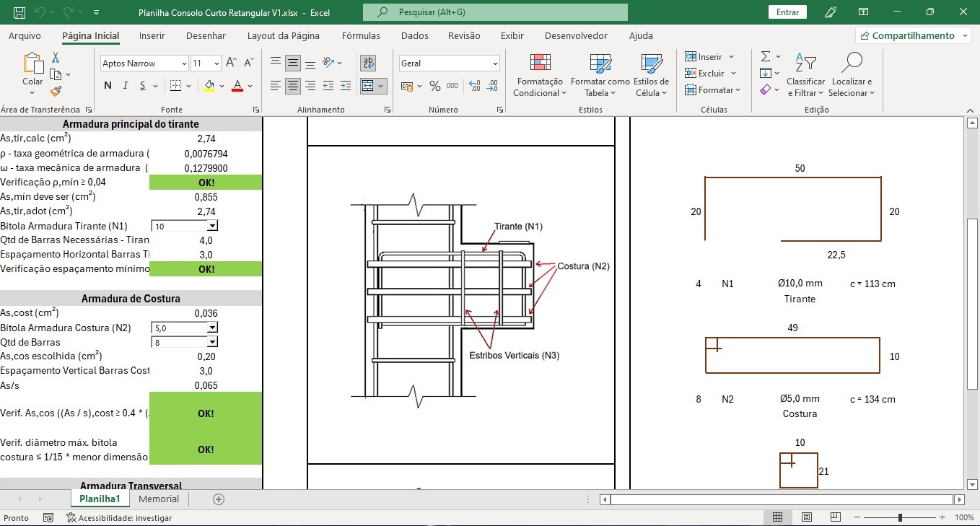980x526 pixels.
Task: Expand the Qtd de Barras dropdown
Action: [212, 342]
